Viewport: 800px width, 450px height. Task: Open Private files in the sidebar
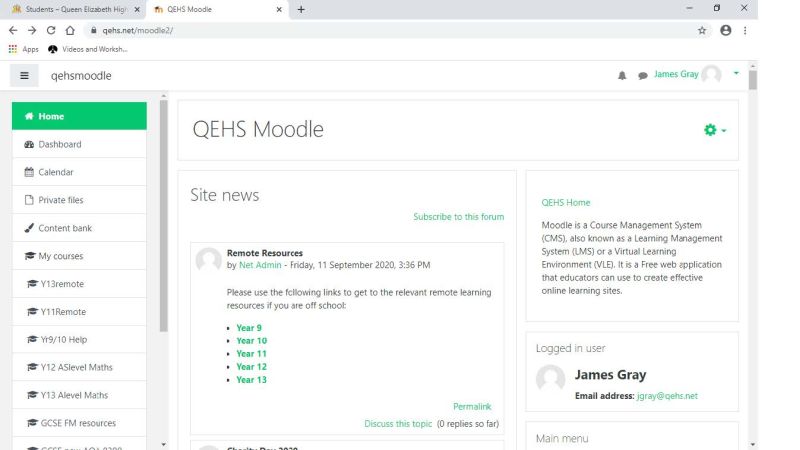pyautogui.click(x=79, y=200)
